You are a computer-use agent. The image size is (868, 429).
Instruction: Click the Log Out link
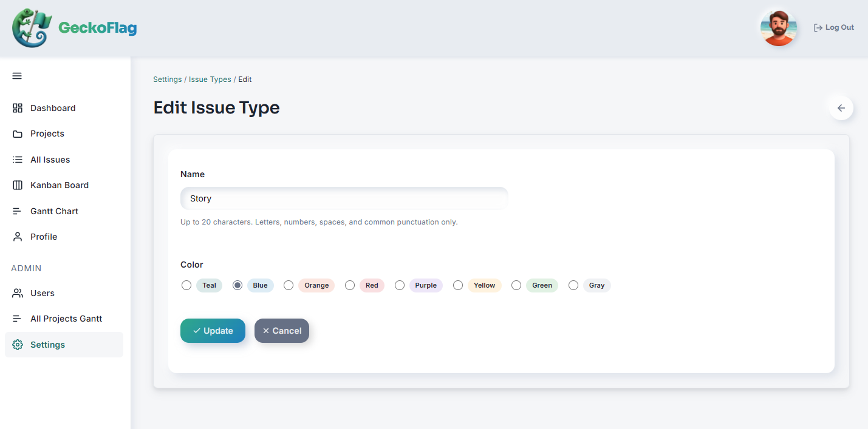(x=834, y=28)
